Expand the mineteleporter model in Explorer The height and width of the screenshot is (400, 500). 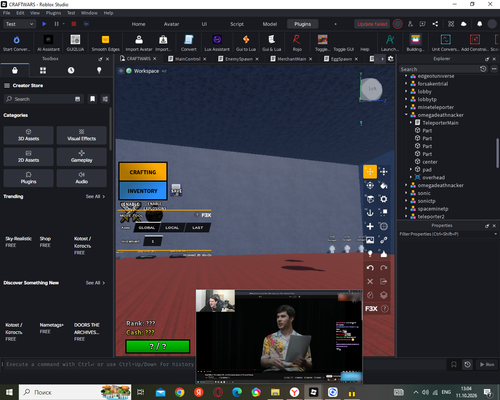click(406, 107)
